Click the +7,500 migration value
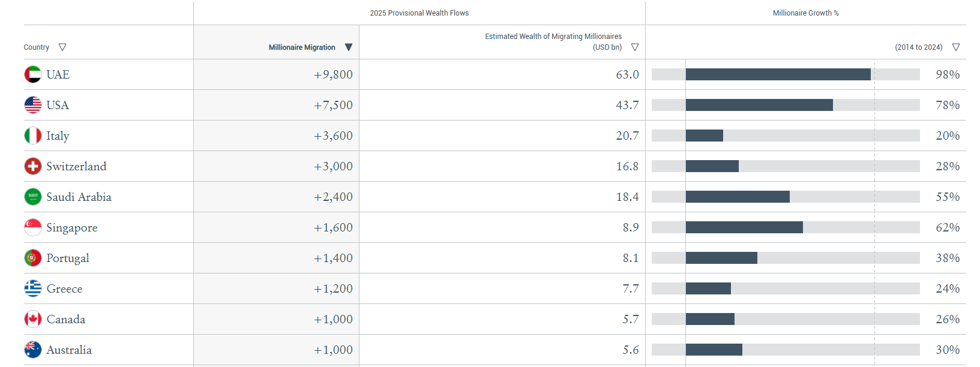The height and width of the screenshot is (367, 980). point(333,105)
